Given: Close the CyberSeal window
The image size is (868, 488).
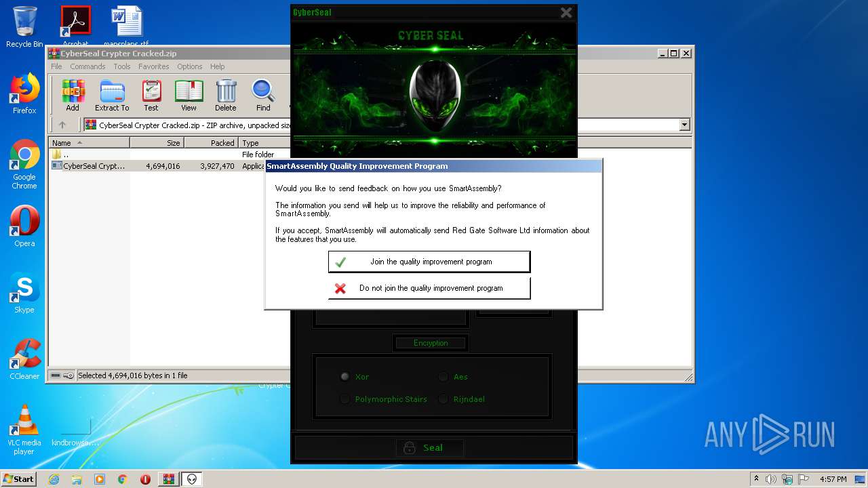Looking at the screenshot, I should tap(566, 12).
